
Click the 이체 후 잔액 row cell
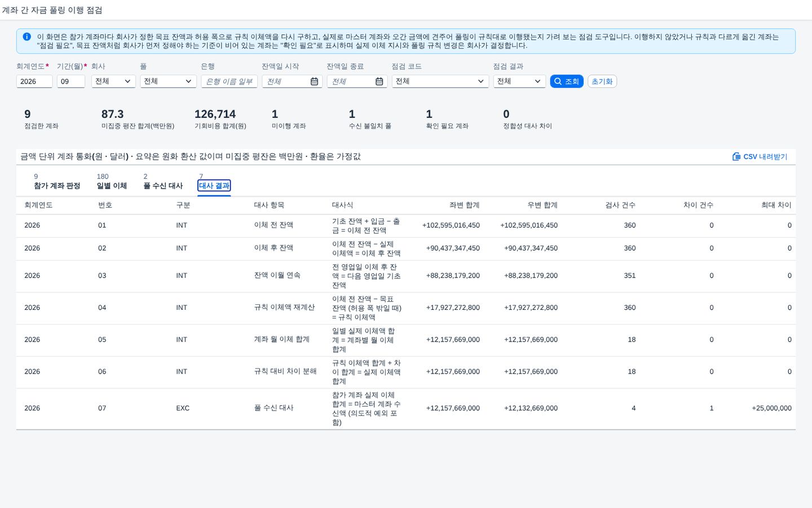tap(273, 248)
